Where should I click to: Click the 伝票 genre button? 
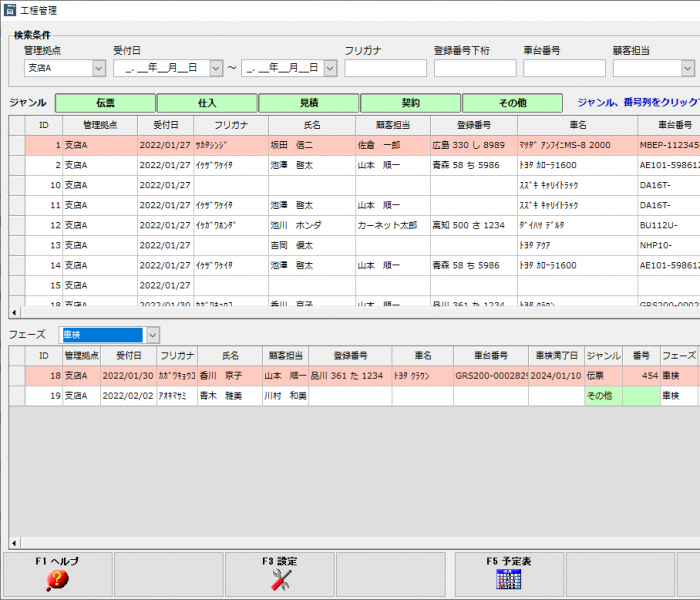click(105, 103)
